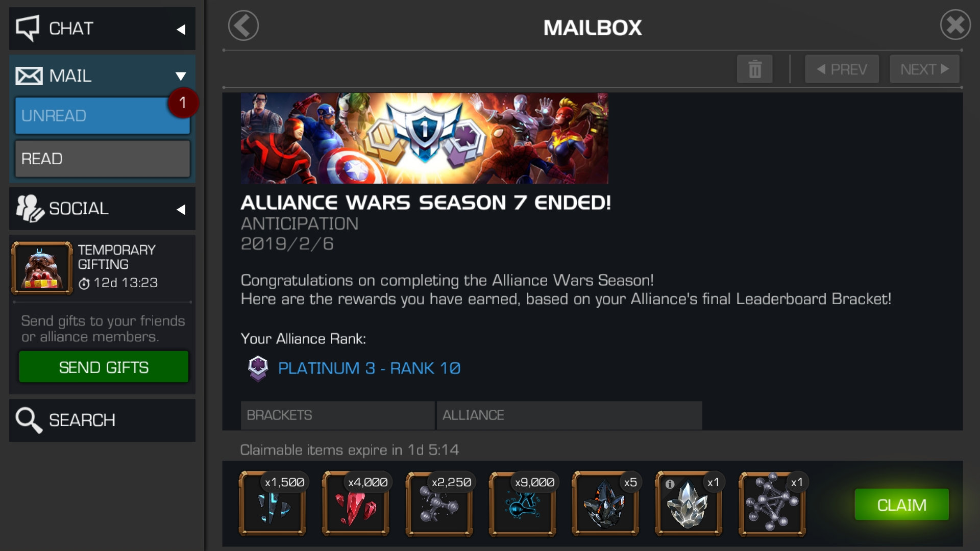Viewport: 980px width, 551px height.
Task: Open the Brackets tab
Action: 337,415
